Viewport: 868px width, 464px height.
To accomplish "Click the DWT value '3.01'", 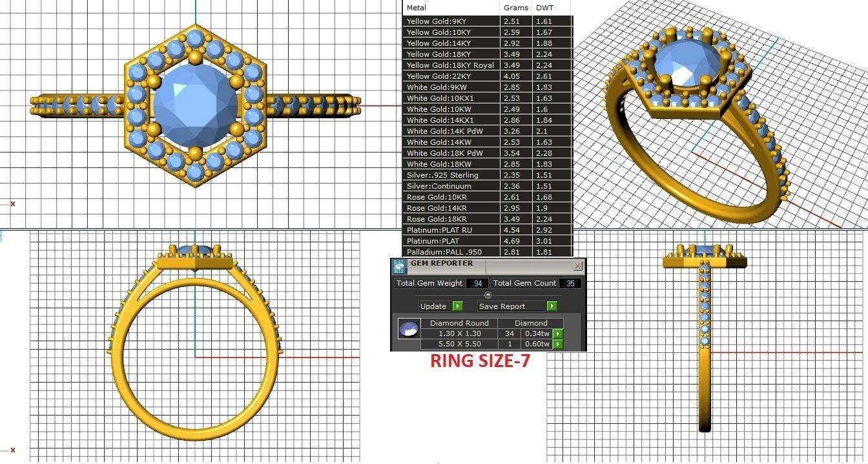I will pyautogui.click(x=543, y=241).
